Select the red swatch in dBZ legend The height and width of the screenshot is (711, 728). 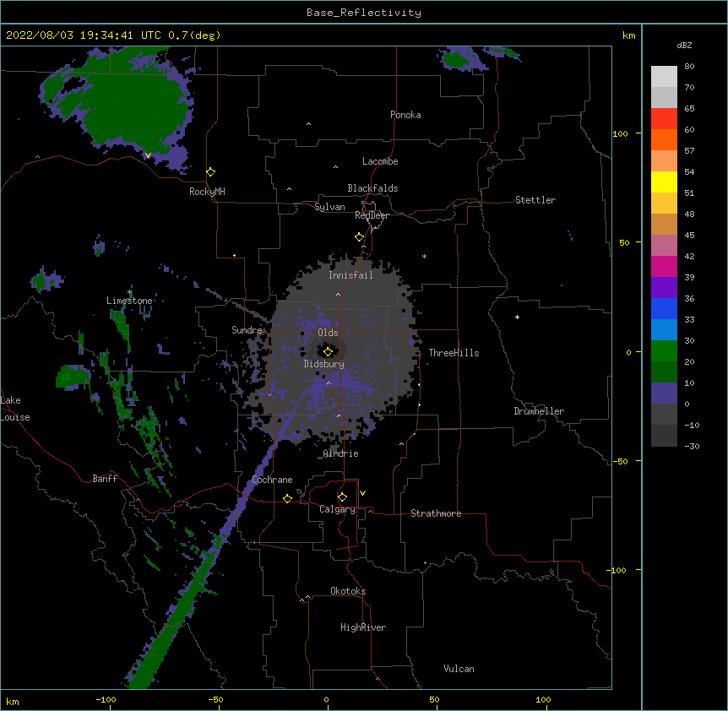664,118
